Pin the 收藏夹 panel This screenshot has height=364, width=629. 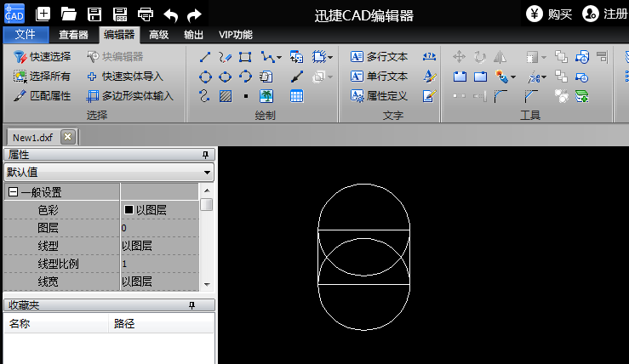point(192,304)
